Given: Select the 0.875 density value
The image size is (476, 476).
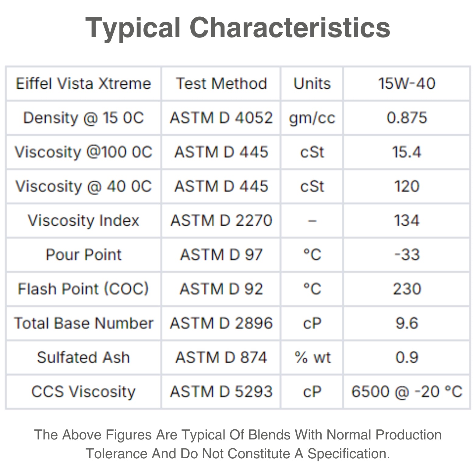Looking at the screenshot, I should (407, 118).
